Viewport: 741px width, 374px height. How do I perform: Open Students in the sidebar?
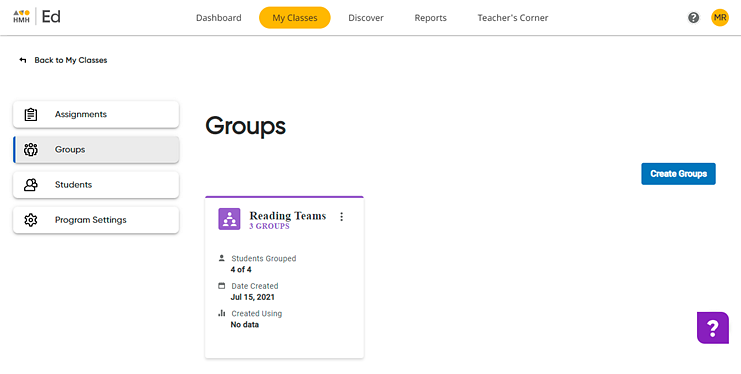pyautogui.click(x=96, y=185)
